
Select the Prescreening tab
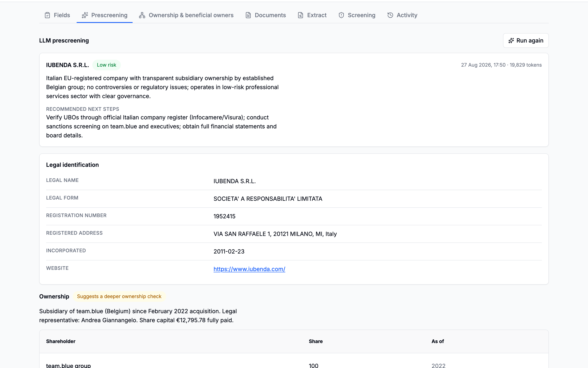point(105,15)
